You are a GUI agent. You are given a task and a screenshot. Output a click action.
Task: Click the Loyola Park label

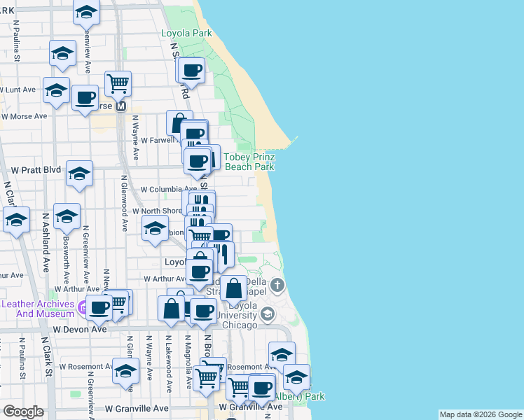point(186,33)
